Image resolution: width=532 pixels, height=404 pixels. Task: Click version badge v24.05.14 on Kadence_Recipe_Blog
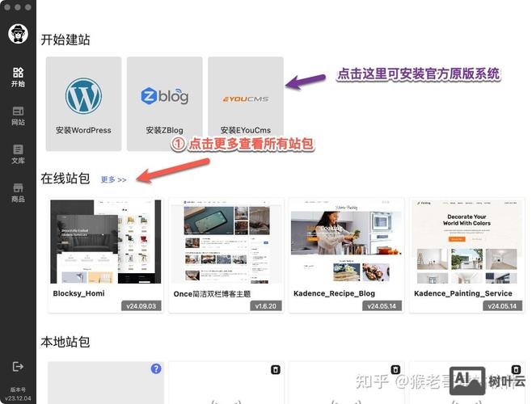point(382,306)
